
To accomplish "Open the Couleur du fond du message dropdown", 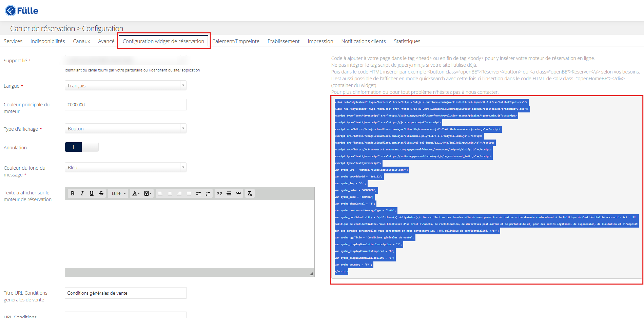I will (x=125, y=168).
